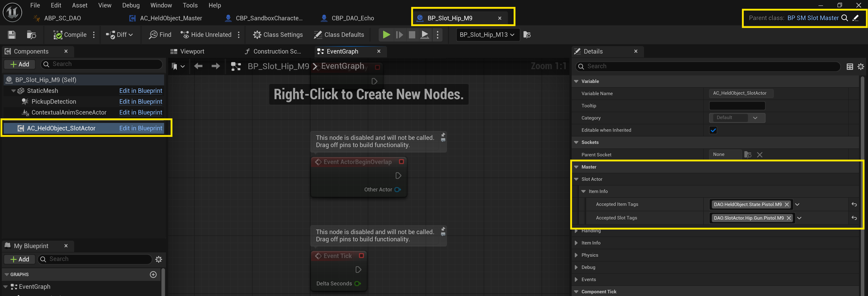Click the Save asset floppy disk icon
Viewport: 868px width, 296px height.
(12, 35)
